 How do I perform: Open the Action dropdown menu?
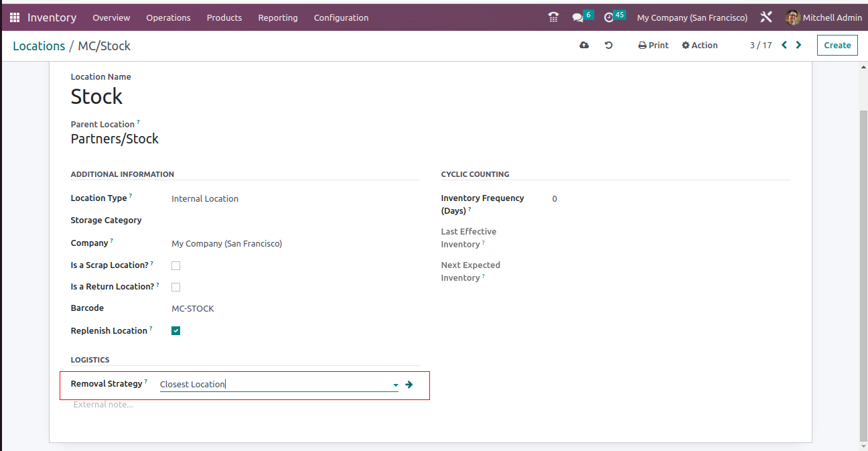coord(700,45)
